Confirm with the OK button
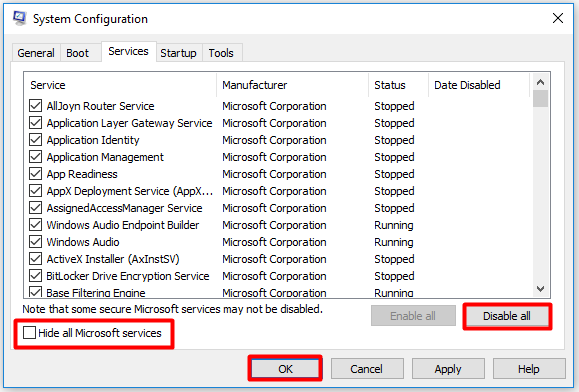 tap(285, 369)
